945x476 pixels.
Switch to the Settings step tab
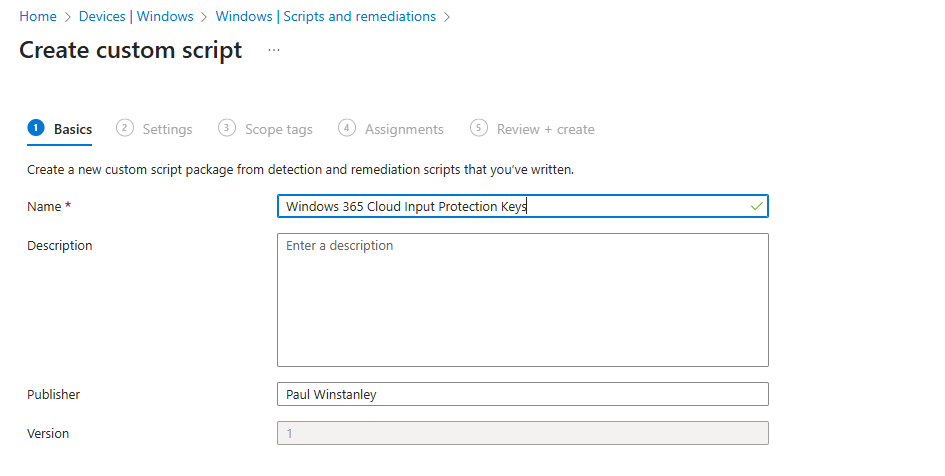pyautogui.click(x=167, y=129)
